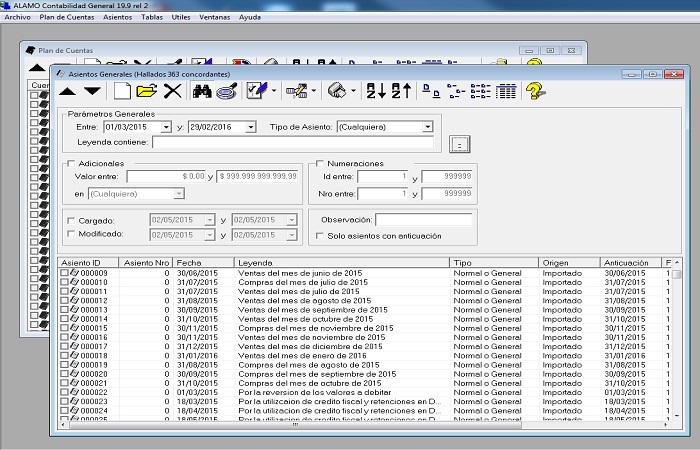Open the Asientos menu
This screenshot has height=450, width=700.
coord(117,17)
